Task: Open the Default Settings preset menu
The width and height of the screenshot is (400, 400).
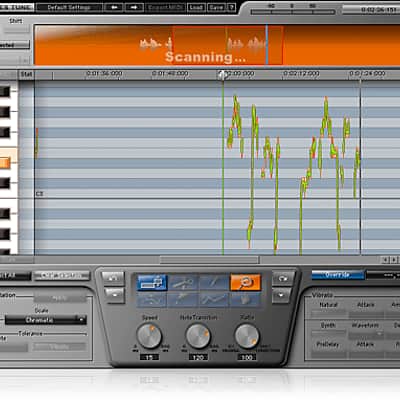Action: (69, 7)
